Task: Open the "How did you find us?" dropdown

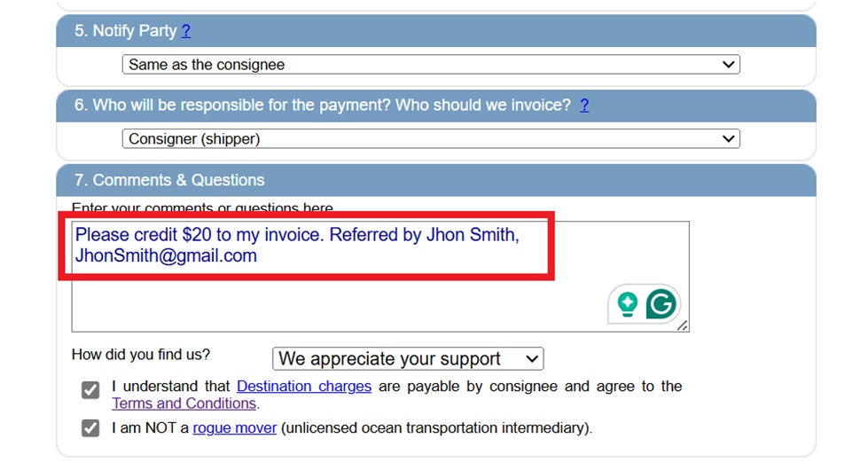Action: [407, 359]
